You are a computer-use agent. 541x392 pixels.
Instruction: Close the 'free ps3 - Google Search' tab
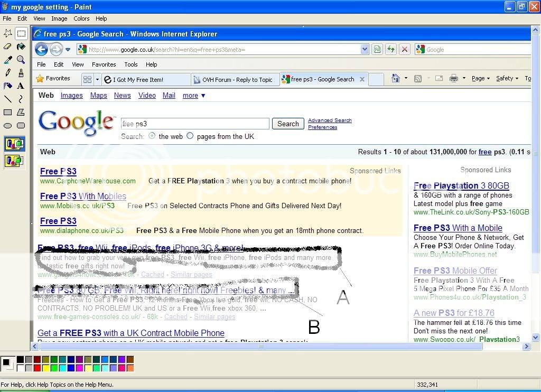(x=362, y=79)
